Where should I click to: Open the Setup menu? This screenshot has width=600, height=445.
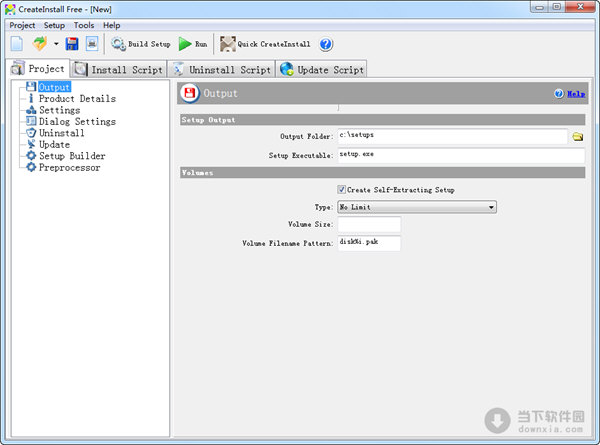pos(54,25)
